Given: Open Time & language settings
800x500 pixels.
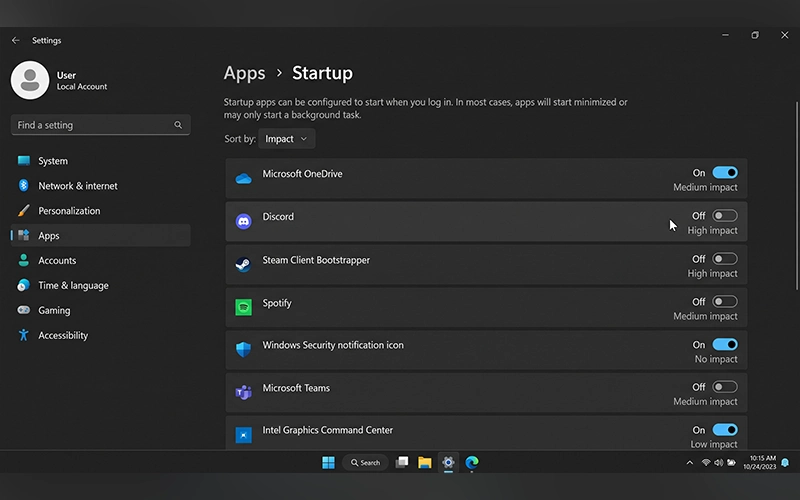Looking at the screenshot, I should click(101, 285).
